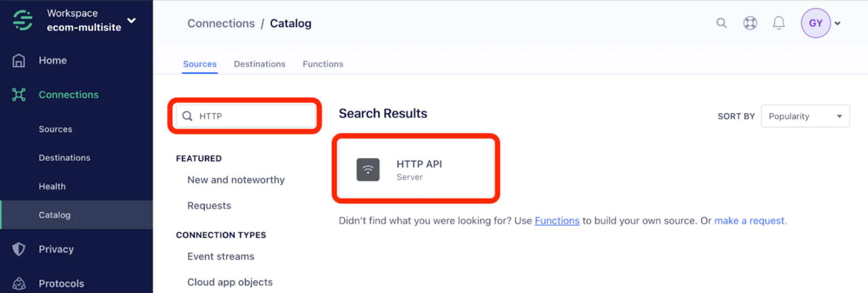The image size is (868, 293).
Task: Expand the workspace switcher chevron
Action: point(131,21)
